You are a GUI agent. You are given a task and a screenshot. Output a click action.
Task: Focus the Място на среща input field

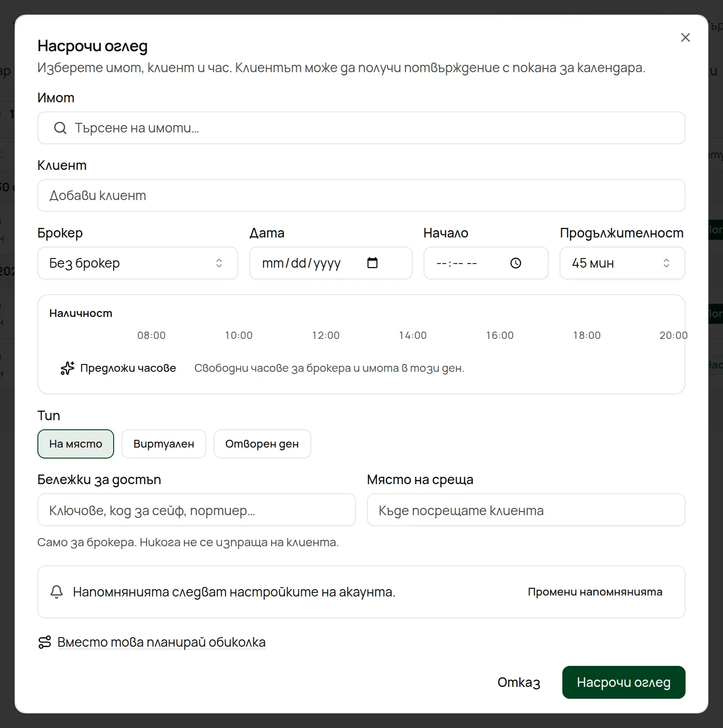[x=526, y=510]
